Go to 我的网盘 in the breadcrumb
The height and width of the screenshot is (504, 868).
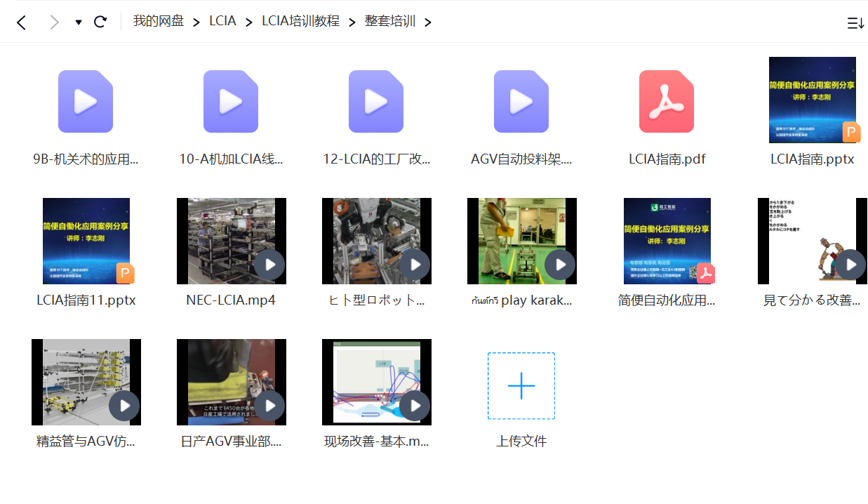159,21
